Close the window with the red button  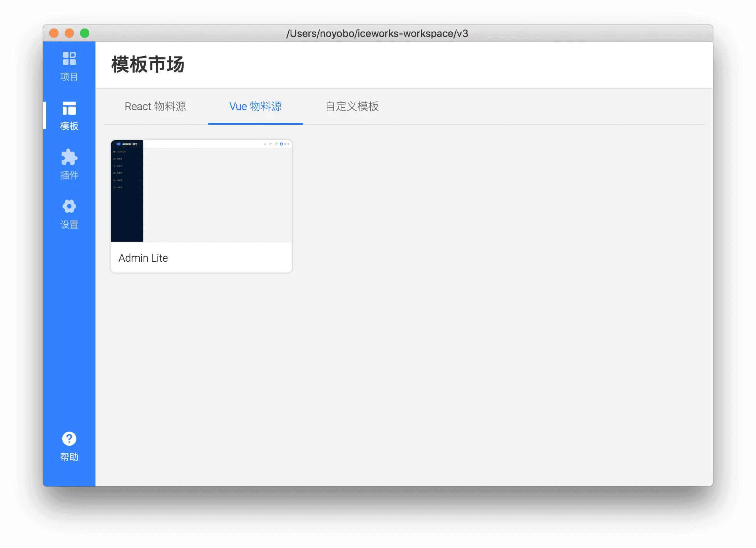coord(54,33)
